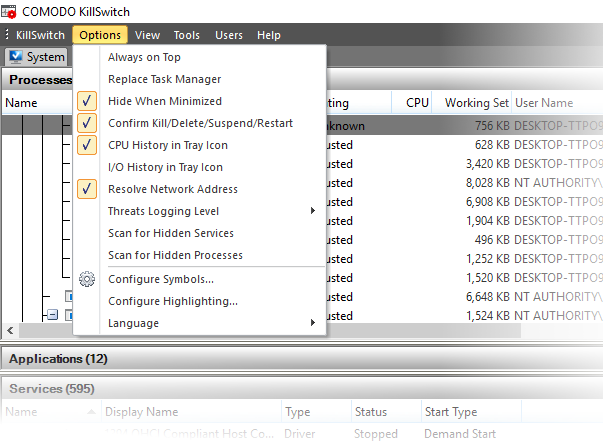Expand the Language submenu
Viewport: 603px width, 447px height.
click(x=200, y=323)
